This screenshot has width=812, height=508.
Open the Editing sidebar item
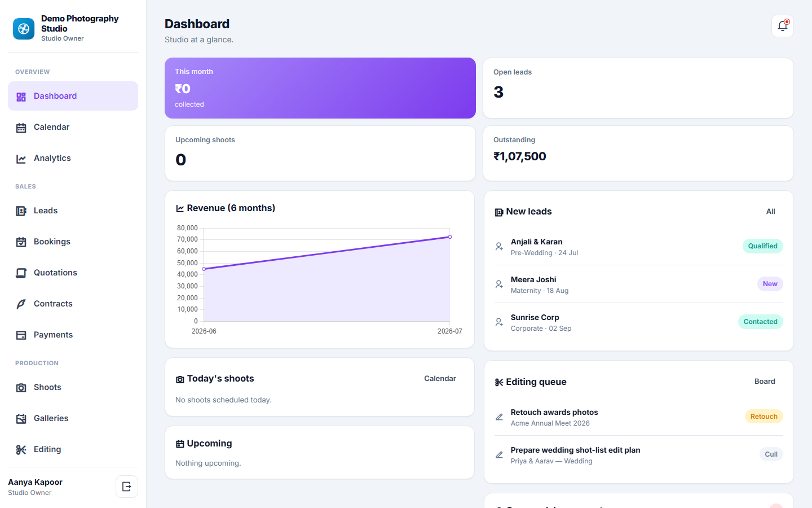click(x=73, y=449)
